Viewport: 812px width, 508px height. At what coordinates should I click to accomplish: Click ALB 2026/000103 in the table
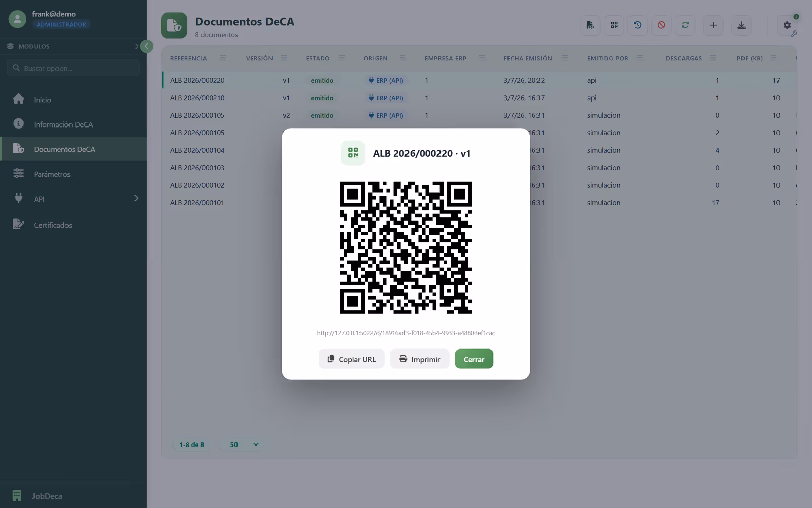(x=197, y=168)
